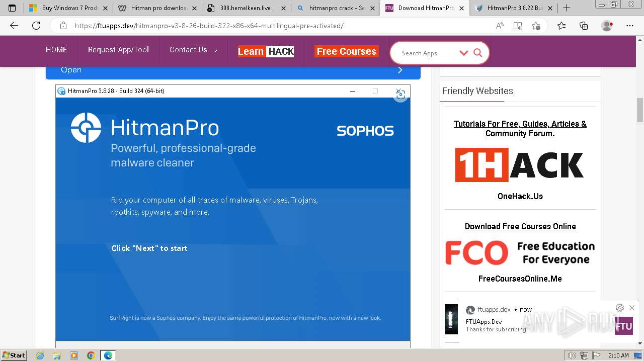Click scrollbar down arrow
This screenshot has height=362, width=644.
[x=640, y=343]
